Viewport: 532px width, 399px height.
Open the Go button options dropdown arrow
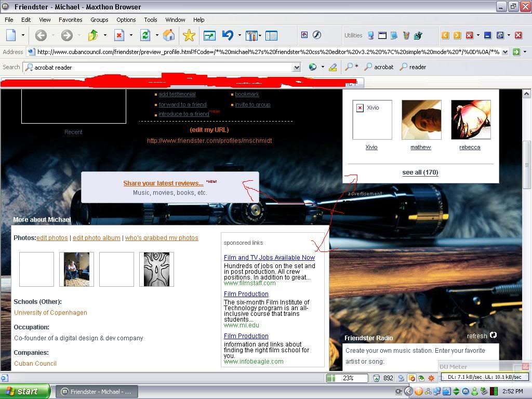coord(525,52)
